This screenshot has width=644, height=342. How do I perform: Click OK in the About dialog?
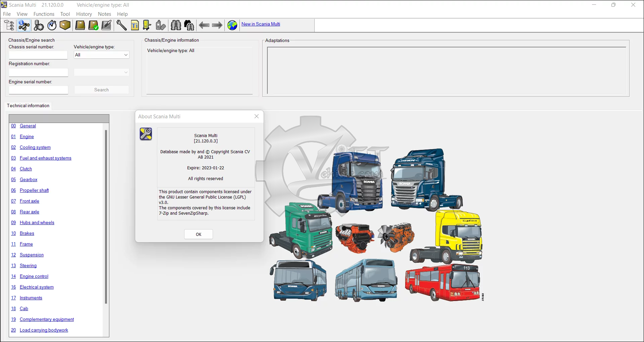point(199,234)
